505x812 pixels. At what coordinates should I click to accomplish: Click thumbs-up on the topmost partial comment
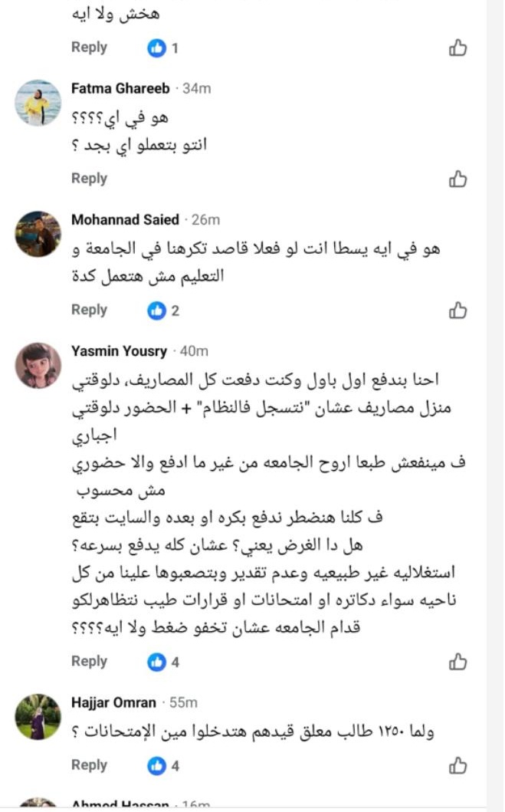tap(457, 48)
